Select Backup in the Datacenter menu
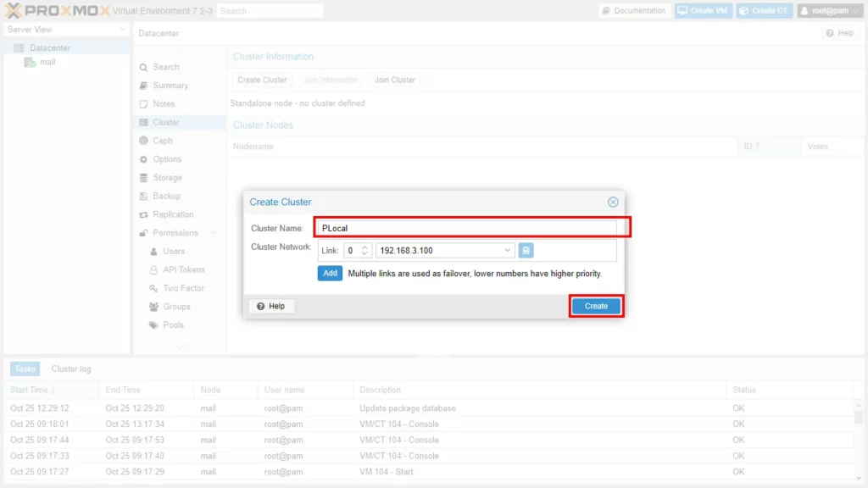 166,196
